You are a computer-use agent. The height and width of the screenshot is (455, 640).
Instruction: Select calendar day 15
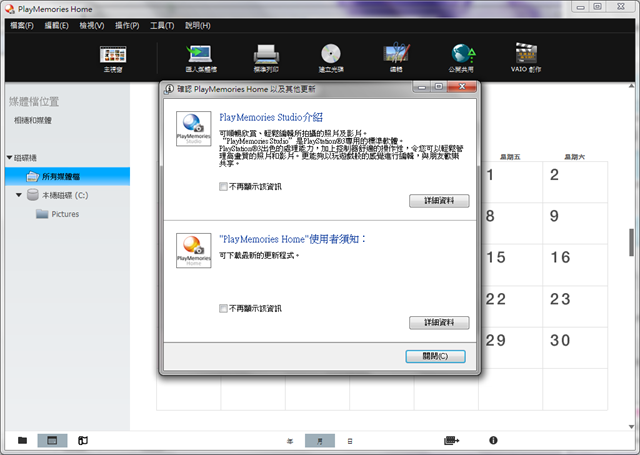coord(512,265)
